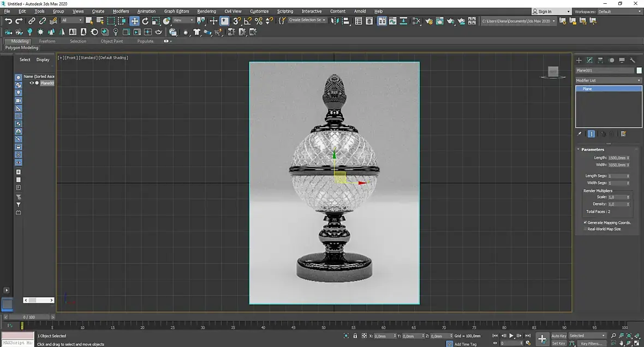The image size is (644, 347).
Task: Open the Utilities wrench panel
Action: (x=633, y=60)
